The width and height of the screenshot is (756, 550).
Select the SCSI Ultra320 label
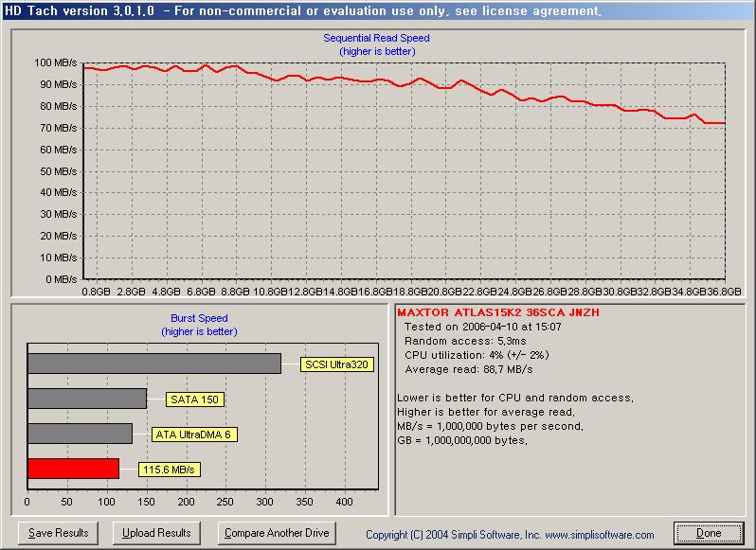click(336, 364)
